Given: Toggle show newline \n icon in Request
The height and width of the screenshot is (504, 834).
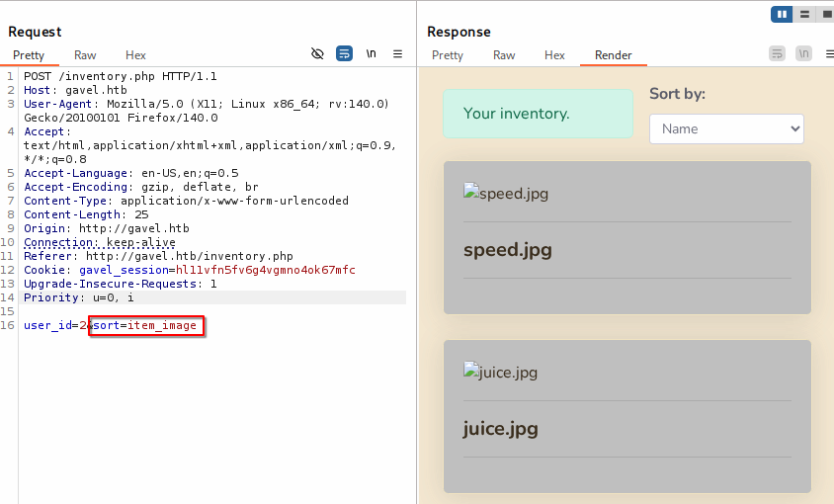Looking at the screenshot, I should pyautogui.click(x=372, y=53).
